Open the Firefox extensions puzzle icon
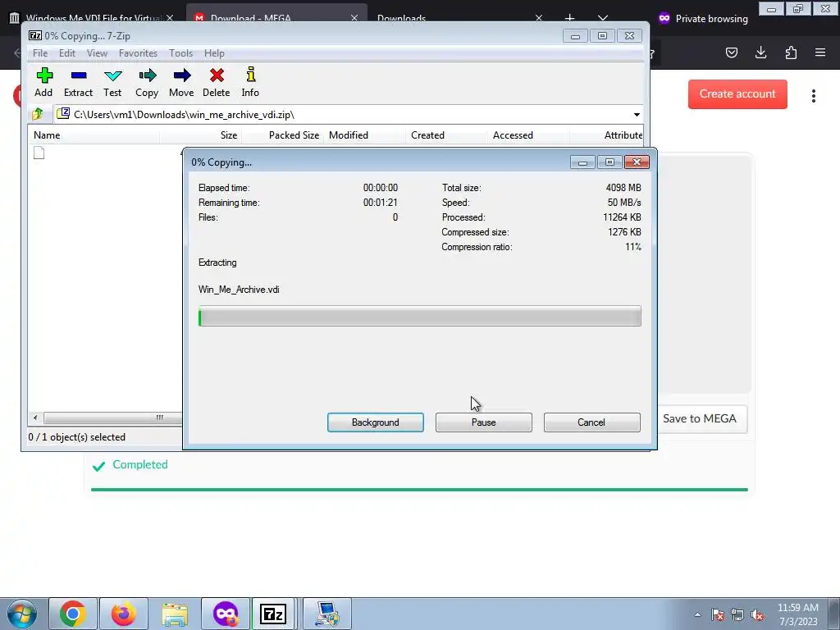Screen dimensions: 840x630 [791, 52]
